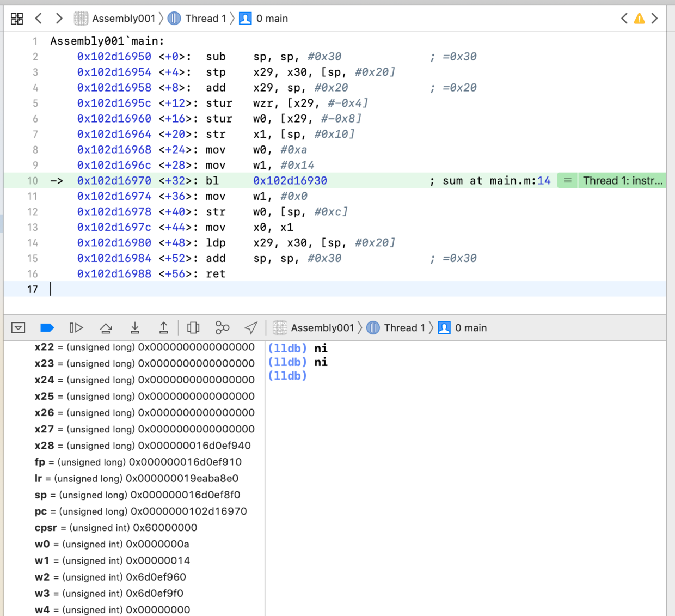This screenshot has width=675, height=616.
Task: Click the first 'ni' command in console
Action: pyautogui.click(x=321, y=348)
